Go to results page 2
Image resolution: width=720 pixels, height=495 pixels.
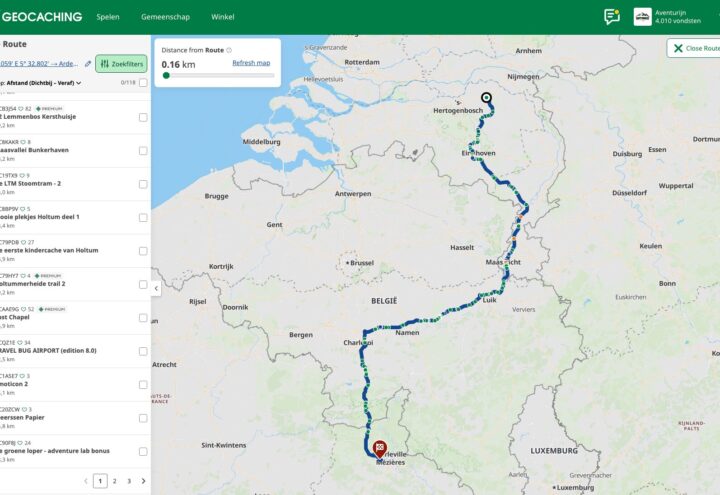pyautogui.click(x=115, y=481)
